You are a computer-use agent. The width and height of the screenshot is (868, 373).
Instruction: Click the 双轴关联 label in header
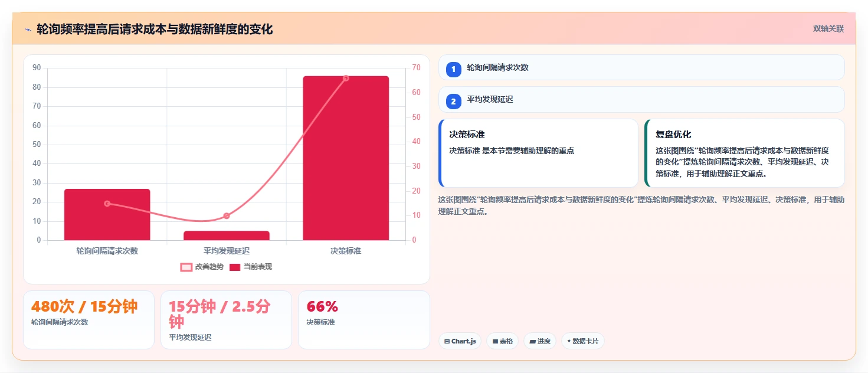tap(828, 29)
